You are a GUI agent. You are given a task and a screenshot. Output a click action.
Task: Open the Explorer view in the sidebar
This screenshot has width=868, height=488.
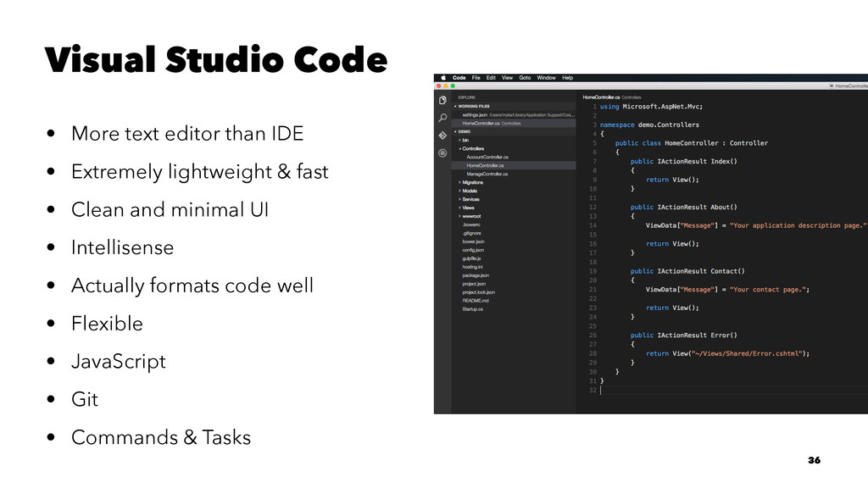tap(442, 100)
